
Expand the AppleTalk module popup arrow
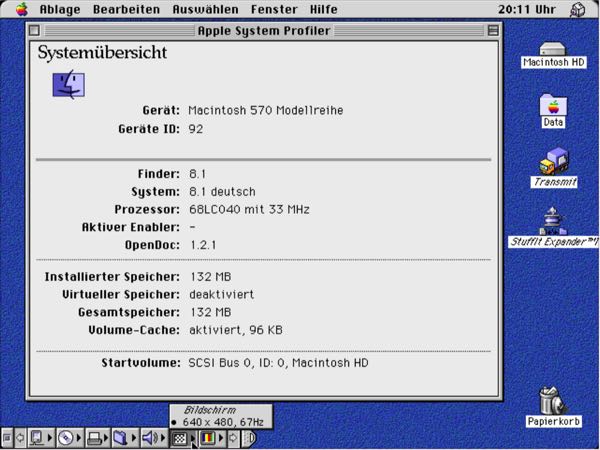[x=50, y=438]
